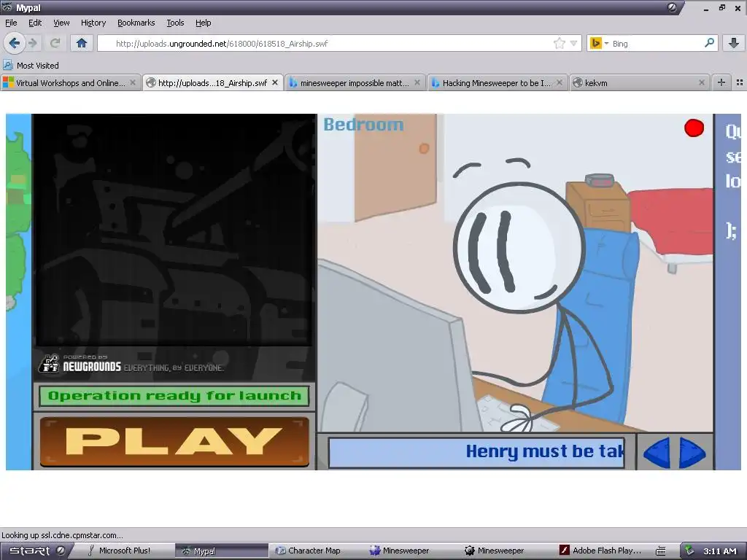Open the downloads arrow button
The image size is (747, 560).
[x=734, y=43]
